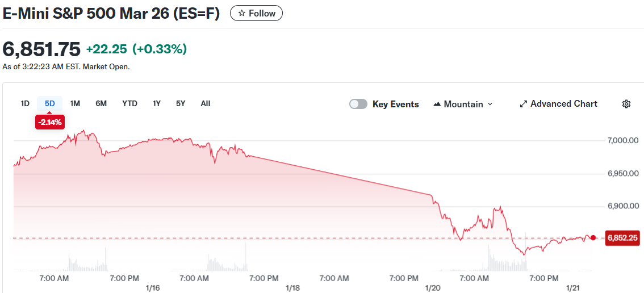Open the Advanced Chart view
Viewport: 644px width, 293px height.
point(559,104)
